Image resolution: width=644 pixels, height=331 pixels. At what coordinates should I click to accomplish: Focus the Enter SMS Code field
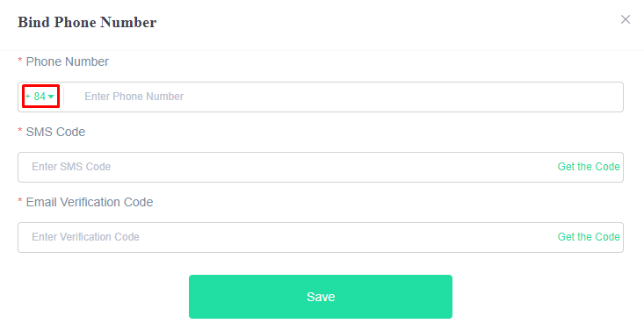[x=286, y=167]
